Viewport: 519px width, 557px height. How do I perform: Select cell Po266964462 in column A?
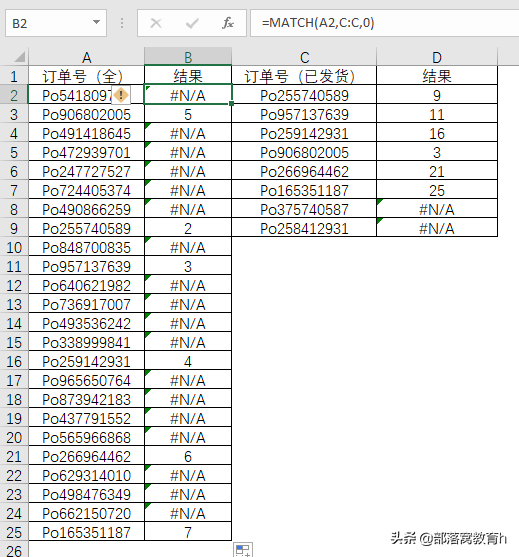(x=86, y=456)
